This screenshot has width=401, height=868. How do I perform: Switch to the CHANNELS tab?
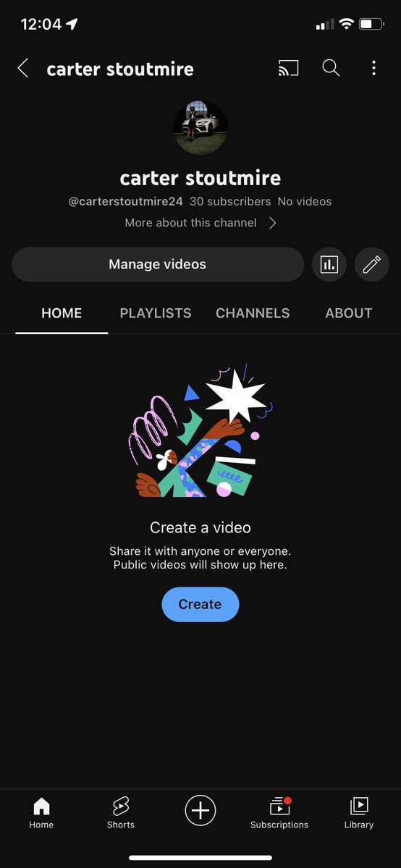[x=253, y=313]
